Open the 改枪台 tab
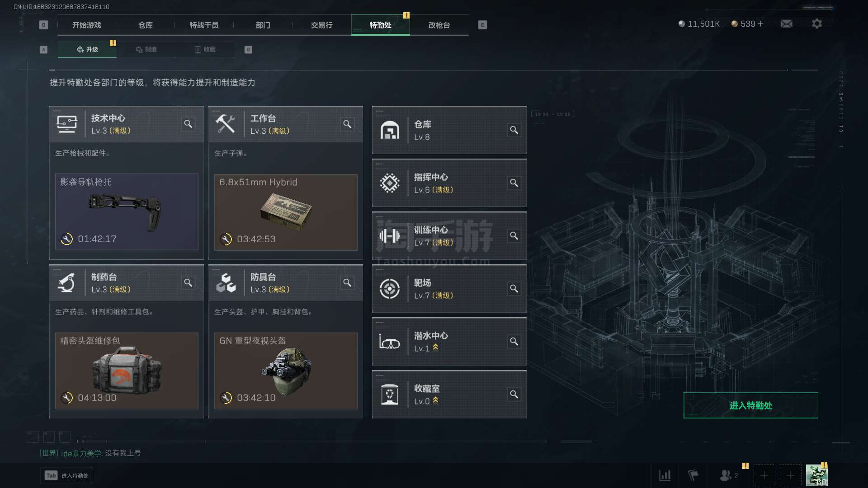Screen dimensions: 868x488 point(439,25)
